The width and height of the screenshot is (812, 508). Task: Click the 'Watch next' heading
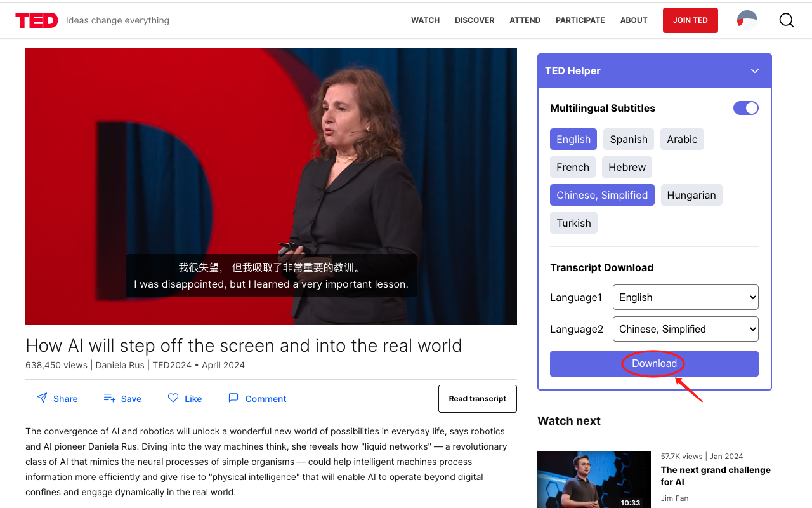coord(569,420)
